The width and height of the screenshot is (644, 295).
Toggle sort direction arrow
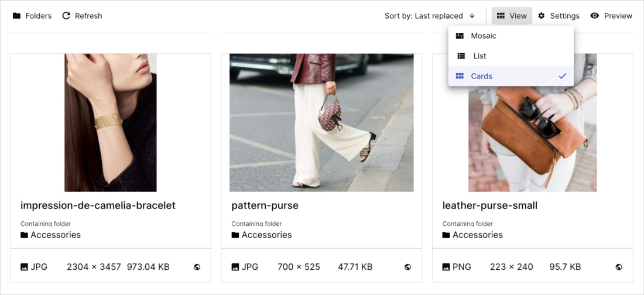point(472,16)
